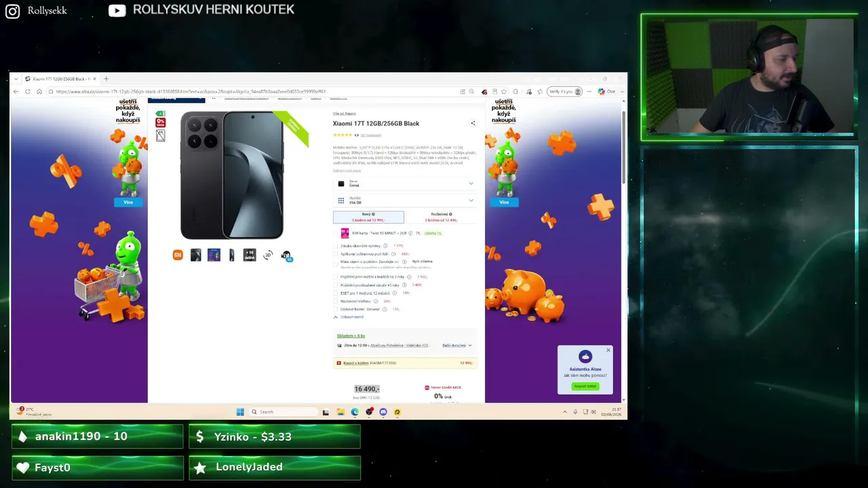The image size is (868, 488).
Task: Click Více under the right alien banner
Action: (x=504, y=202)
